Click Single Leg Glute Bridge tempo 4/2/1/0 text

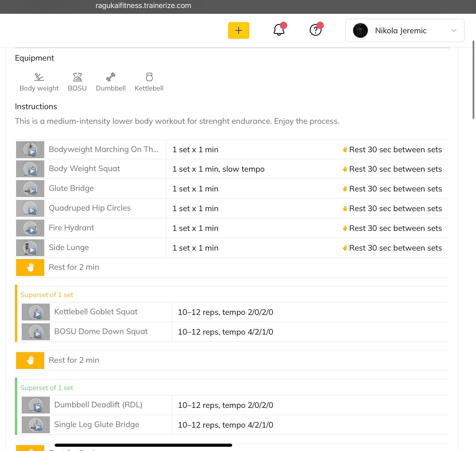point(225,425)
